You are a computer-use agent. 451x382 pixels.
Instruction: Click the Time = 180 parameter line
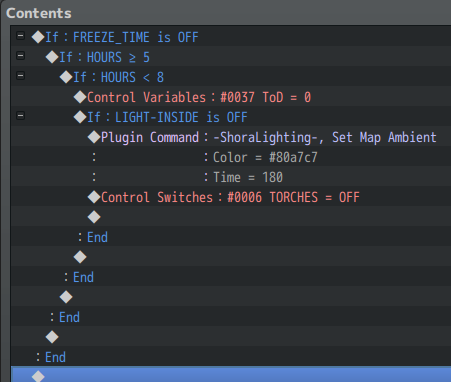pyautogui.click(x=231, y=176)
